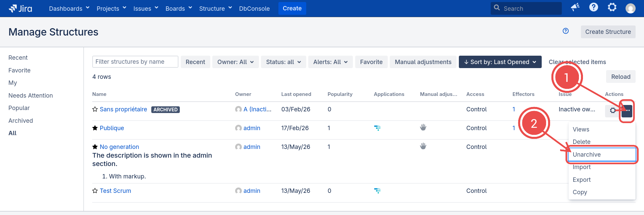
Task: Select Archived in the left sidebar
Action: click(21, 121)
